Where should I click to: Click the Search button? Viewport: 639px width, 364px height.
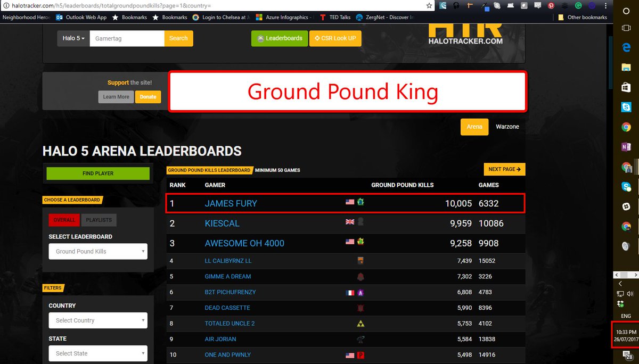tap(178, 38)
